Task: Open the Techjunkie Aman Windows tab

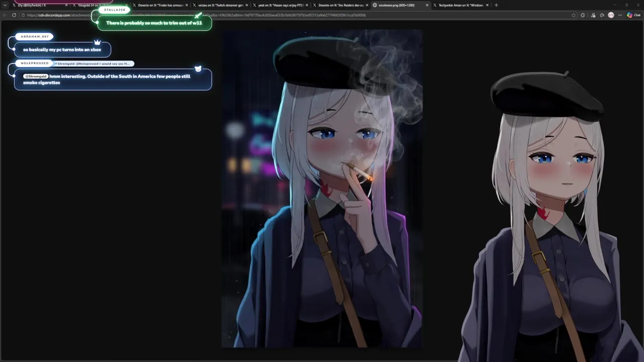Action: point(461,5)
